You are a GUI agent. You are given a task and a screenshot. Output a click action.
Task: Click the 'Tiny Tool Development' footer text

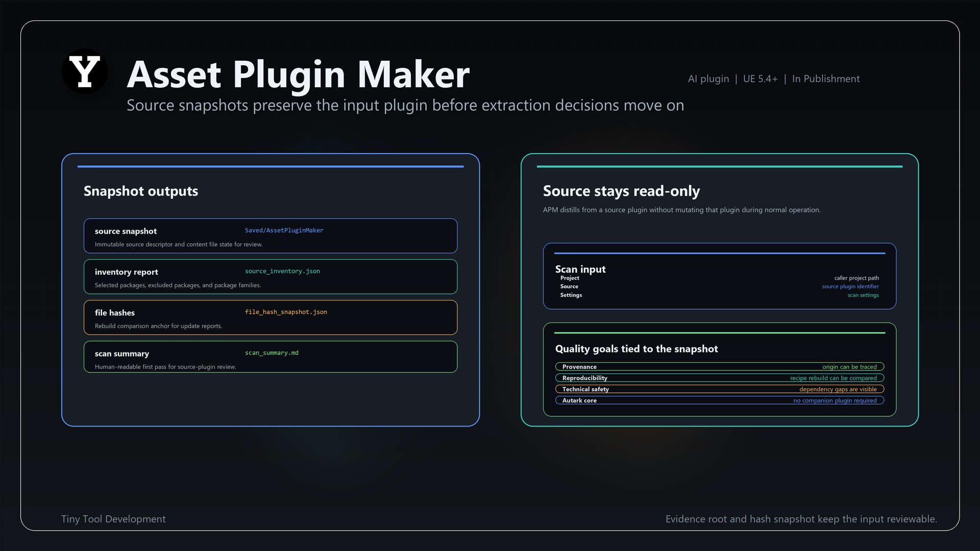[113, 519]
